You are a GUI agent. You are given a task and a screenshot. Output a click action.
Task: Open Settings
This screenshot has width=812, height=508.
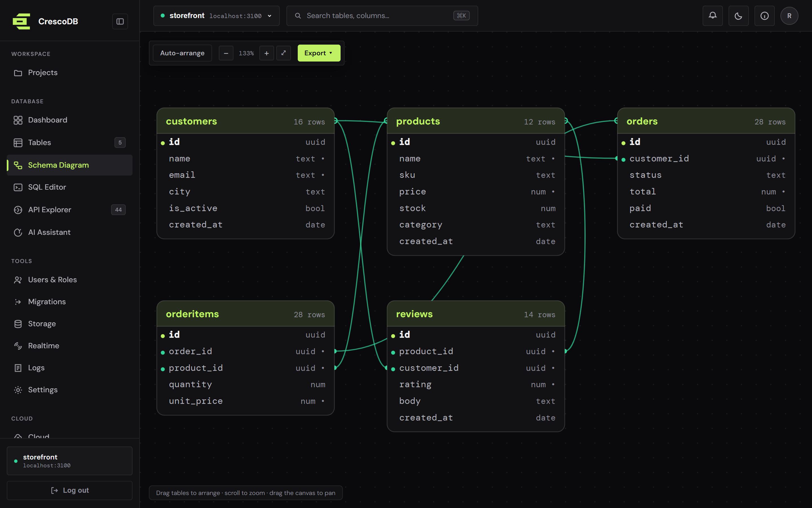pyautogui.click(x=69, y=390)
